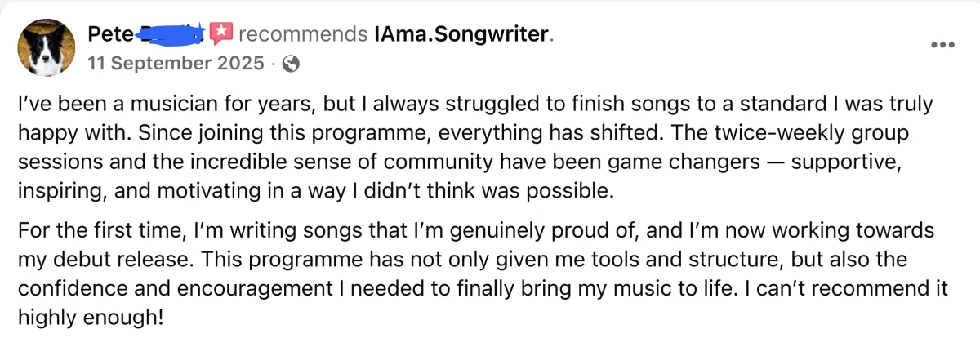Click the red star recommendation badge
Image resolution: width=980 pixels, height=338 pixels.
221,33
